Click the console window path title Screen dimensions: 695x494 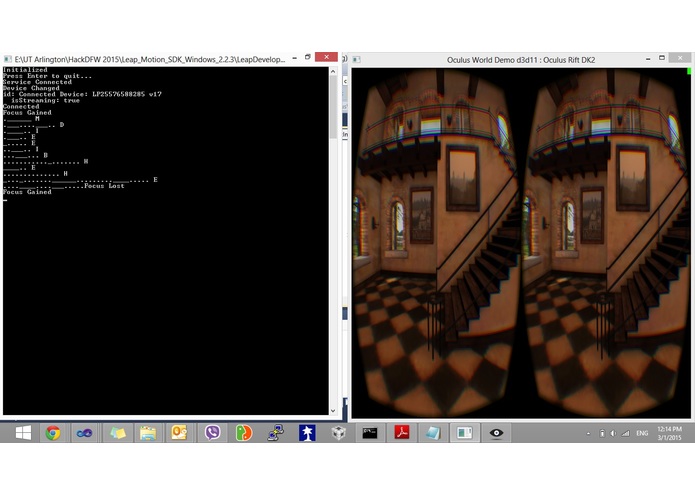click(150, 59)
